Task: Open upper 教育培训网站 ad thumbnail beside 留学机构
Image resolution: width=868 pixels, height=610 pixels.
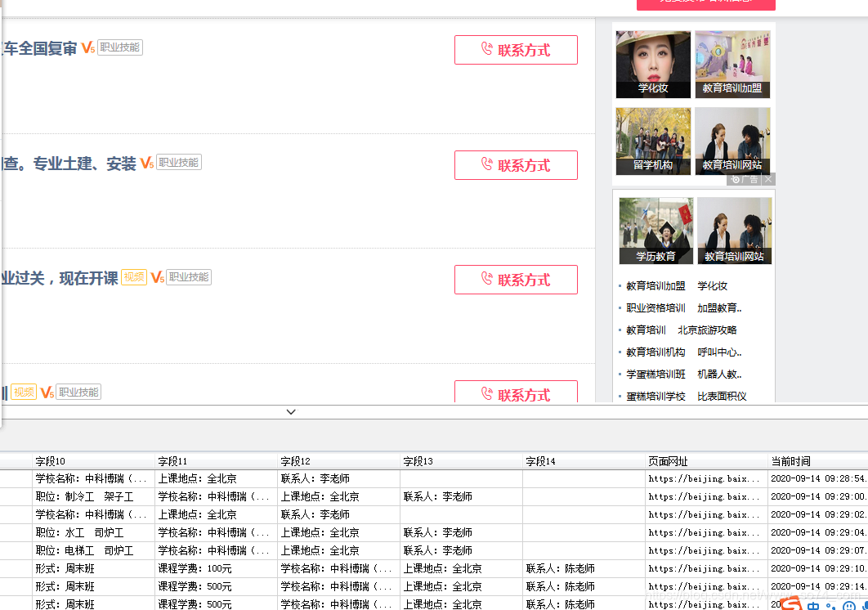Action: pos(732,141)
